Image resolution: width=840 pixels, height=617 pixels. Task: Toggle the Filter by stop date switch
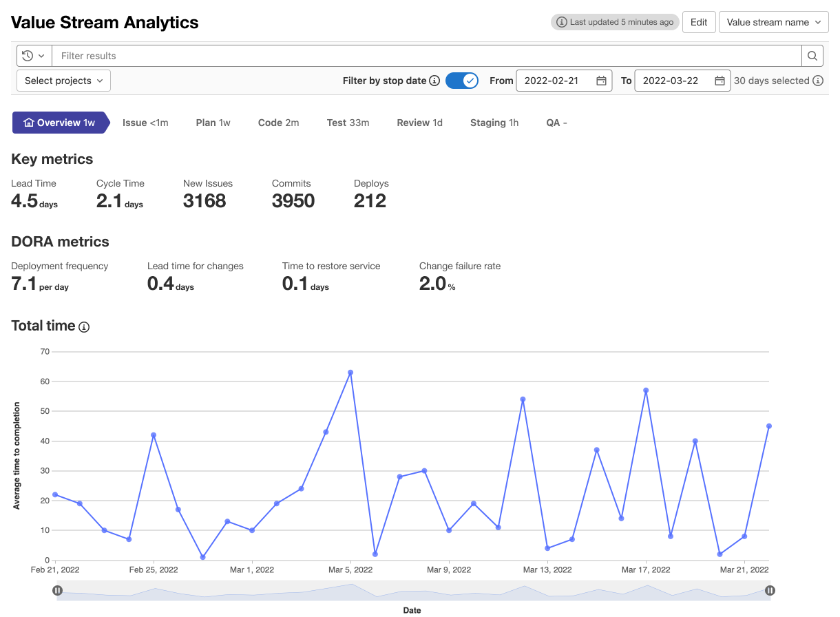pyautogui.click(x=462, y=81)
